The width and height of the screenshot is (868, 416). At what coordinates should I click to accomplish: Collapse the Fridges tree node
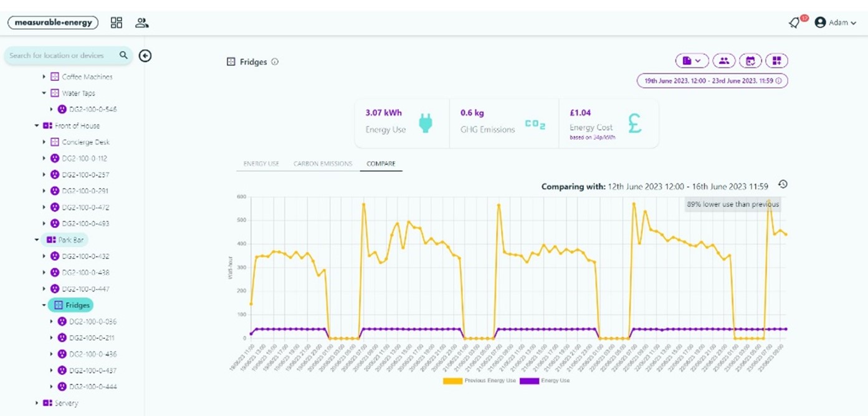(x=44, y=305)
